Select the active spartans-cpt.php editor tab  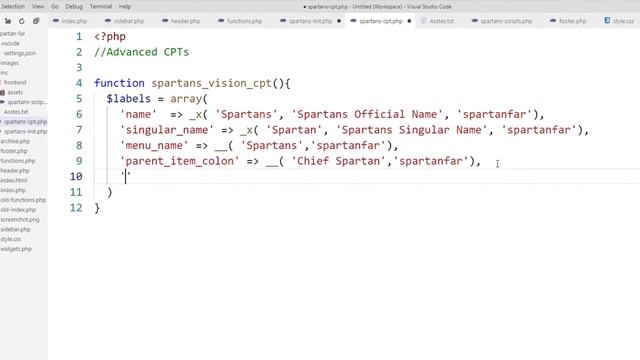380,21
